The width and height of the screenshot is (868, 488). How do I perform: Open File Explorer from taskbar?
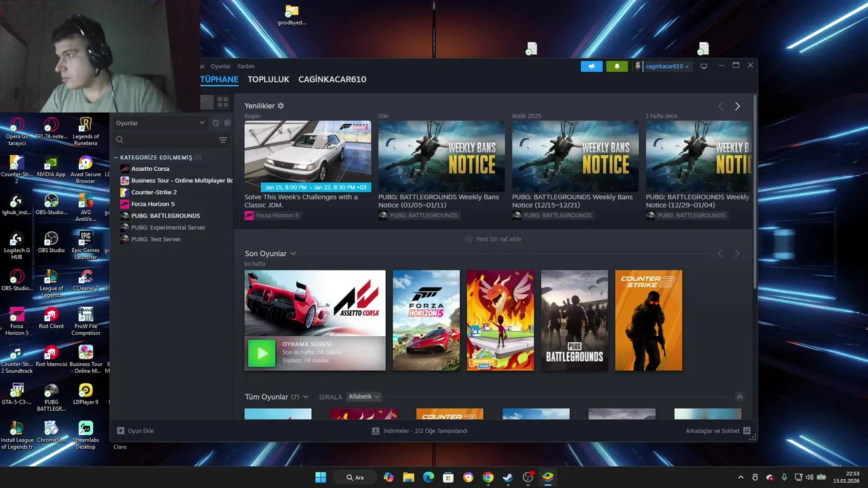click(x=408, y=477)
